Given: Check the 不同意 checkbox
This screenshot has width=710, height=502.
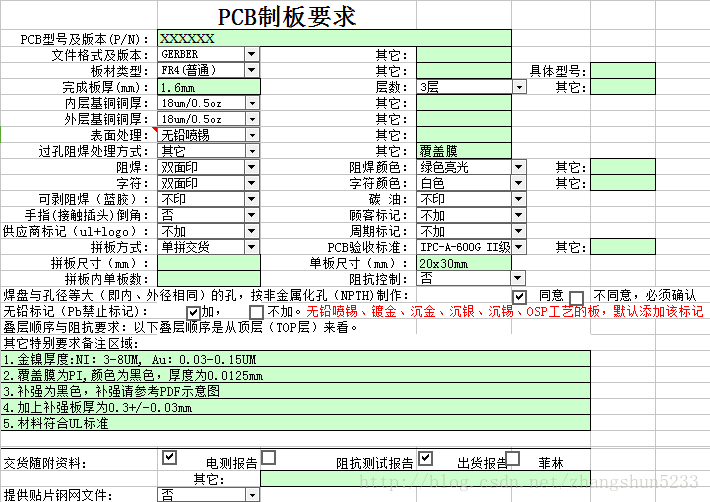Looking at the screenshot, I should click(576, 298).
